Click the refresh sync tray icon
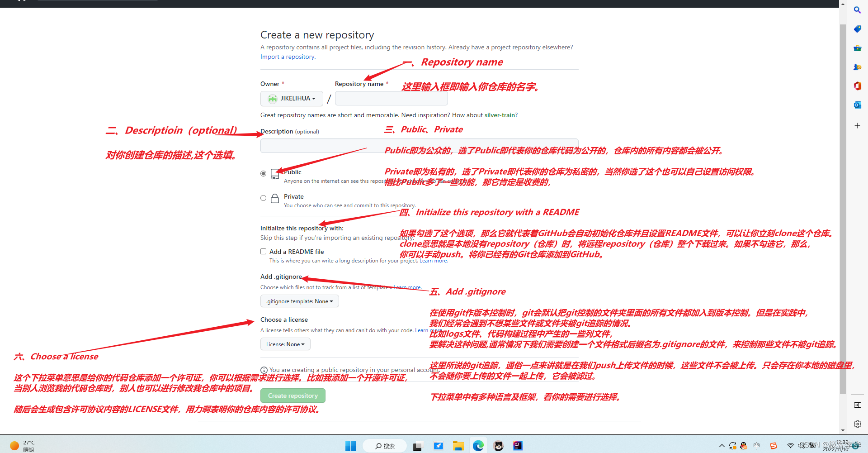 (732, 446)
